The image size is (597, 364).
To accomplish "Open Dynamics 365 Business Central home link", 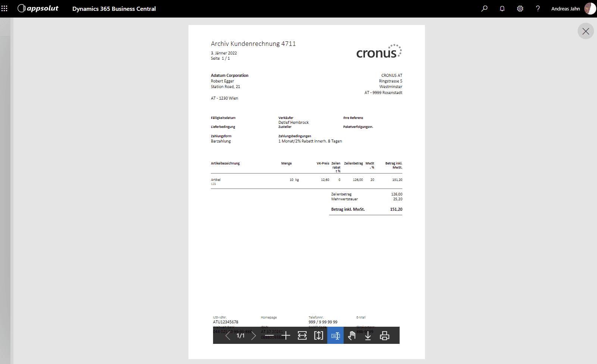I will click(114, 9).
